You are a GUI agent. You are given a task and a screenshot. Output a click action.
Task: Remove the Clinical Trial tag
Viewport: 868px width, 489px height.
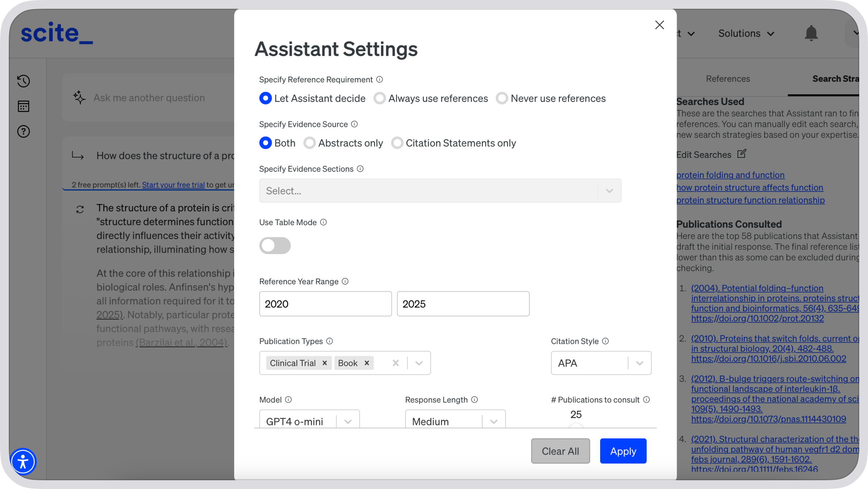324,363
